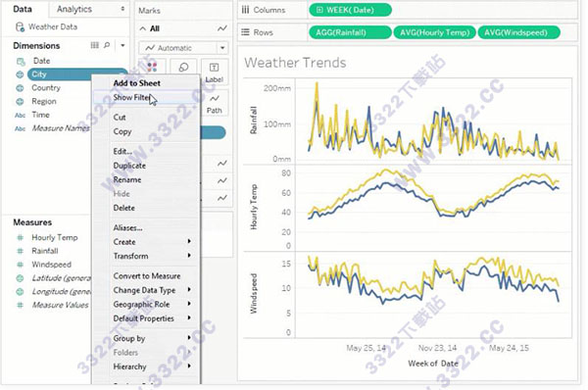Click the globe icon next to City
The height and width of the screenshot is (390, 588).
pyautogui.click(x=20, y=74)
